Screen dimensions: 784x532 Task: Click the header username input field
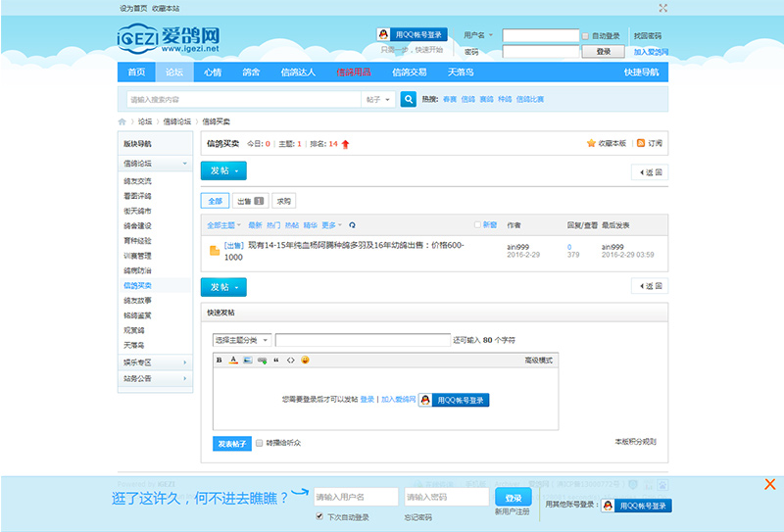pos(541,35)
